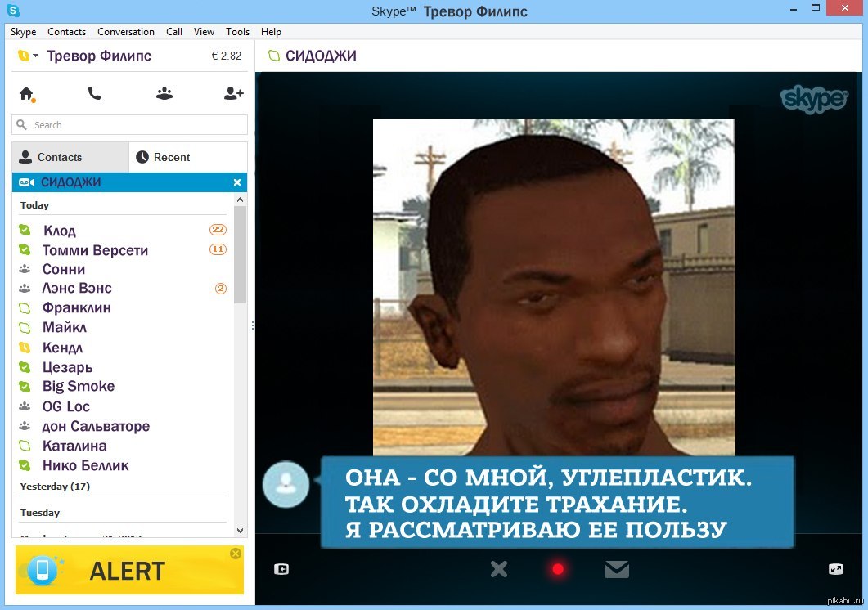
Task: Click the status icon beside Тревор Филипс
Action: (23, 56)
